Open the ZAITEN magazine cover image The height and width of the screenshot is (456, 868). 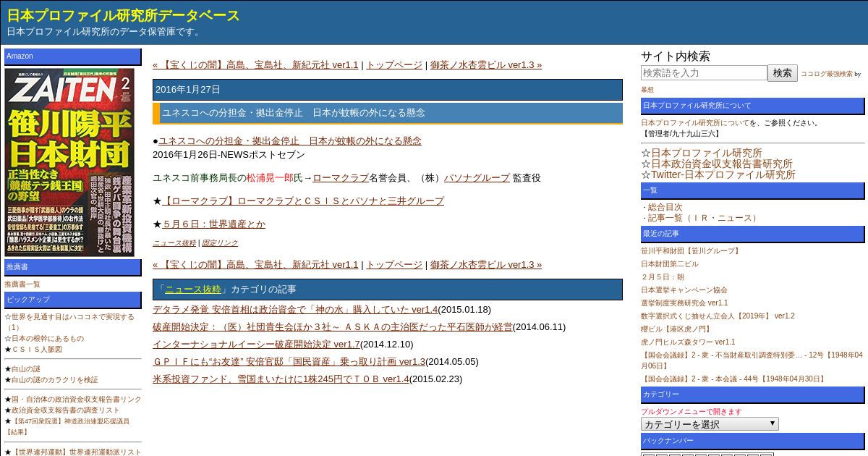(x=69, y=162)
